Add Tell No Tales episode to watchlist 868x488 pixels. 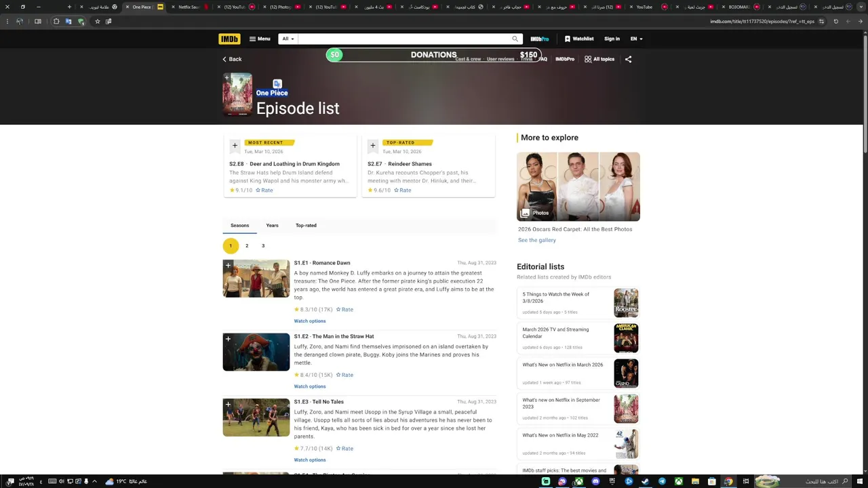(x=228, y=405)
